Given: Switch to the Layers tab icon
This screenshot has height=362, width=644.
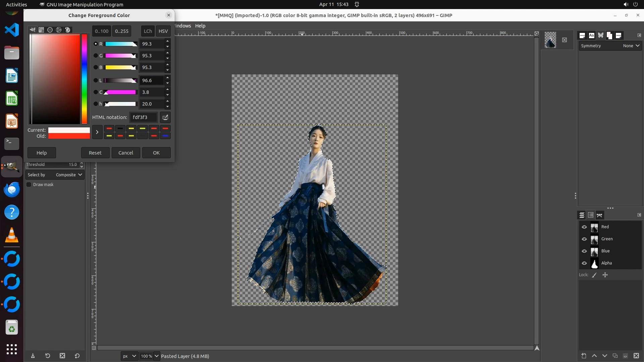Looking at the screenshot, I should (582, 215).
